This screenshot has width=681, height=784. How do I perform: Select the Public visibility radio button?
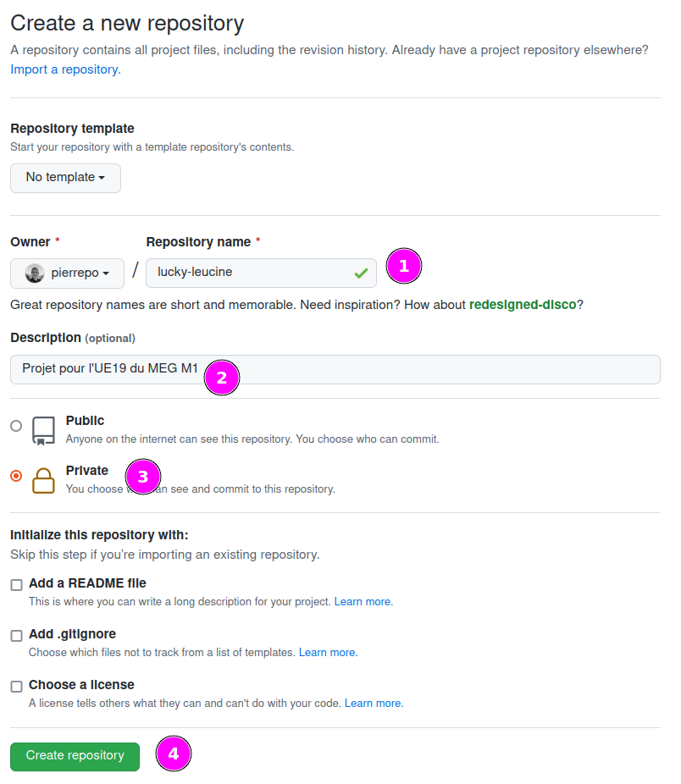click(16, 426)
